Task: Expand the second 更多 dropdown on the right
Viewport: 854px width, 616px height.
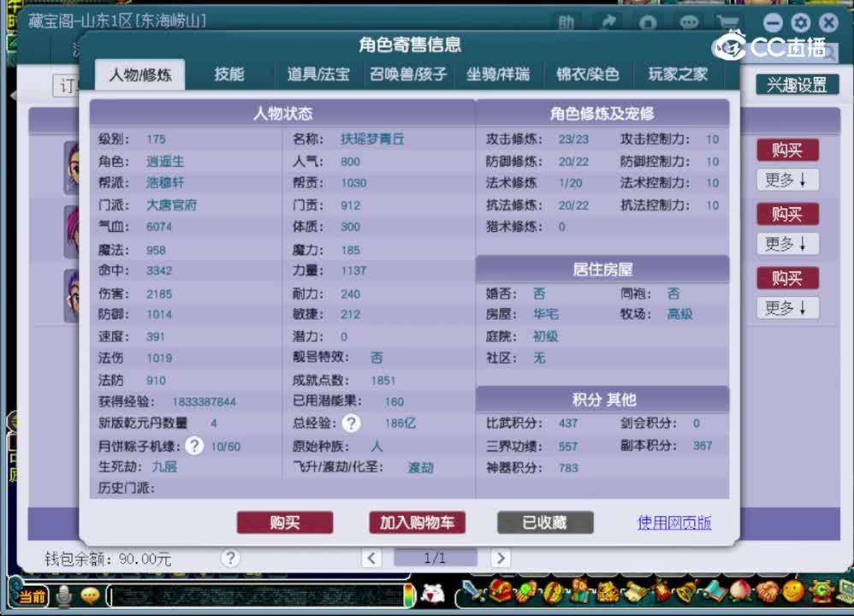Action: [x=786, y=244]
